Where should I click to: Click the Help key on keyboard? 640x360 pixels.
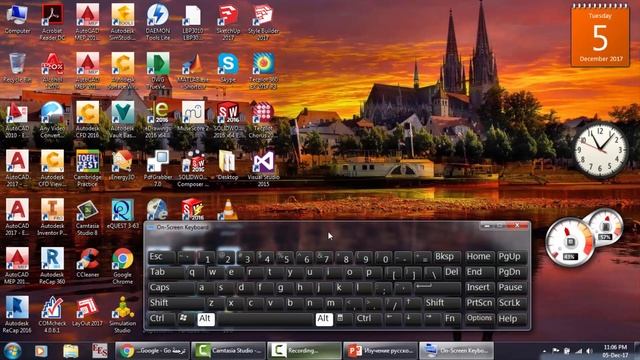[x=511, y=318]
